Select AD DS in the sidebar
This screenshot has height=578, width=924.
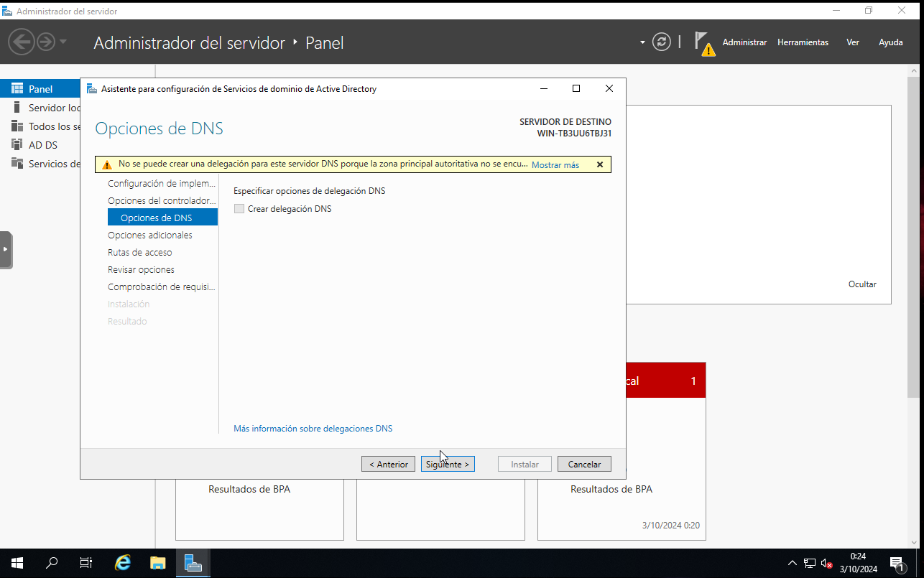click(42, 145)
